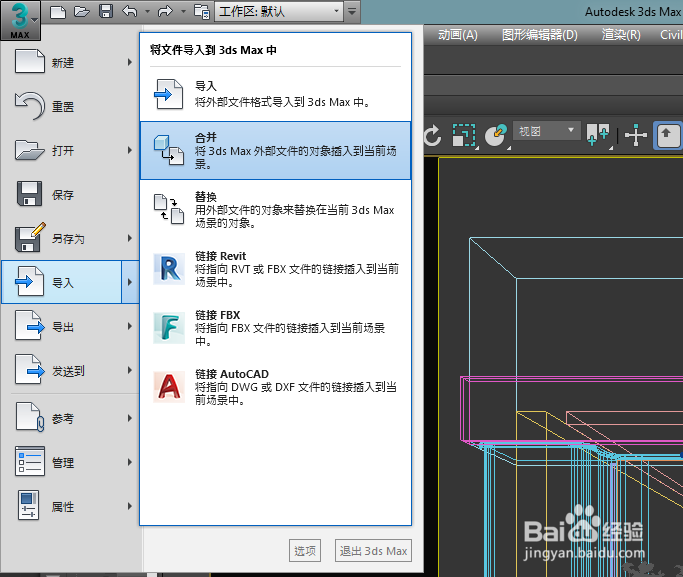
Task: Open the Redo history dropdown arrow
Action: (183, 11)
